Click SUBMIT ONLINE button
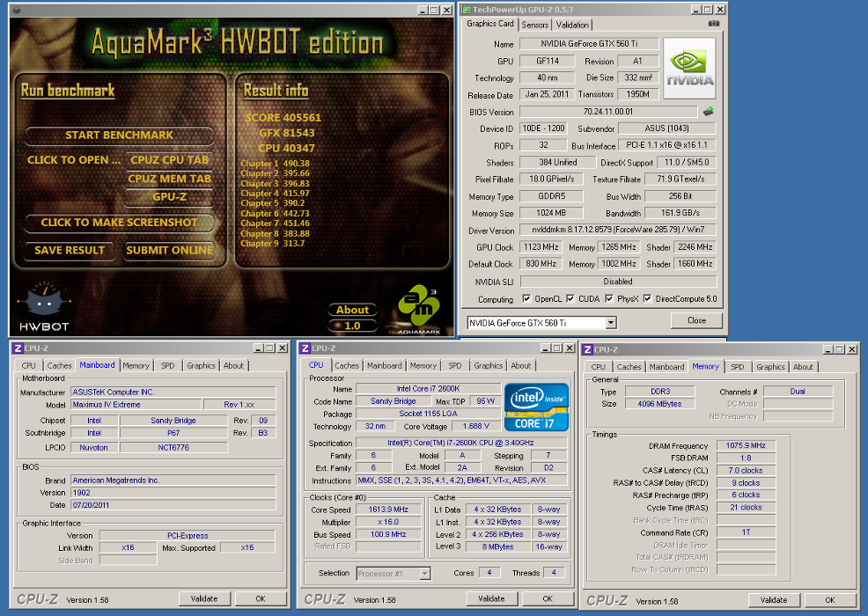 click(169, 250)
